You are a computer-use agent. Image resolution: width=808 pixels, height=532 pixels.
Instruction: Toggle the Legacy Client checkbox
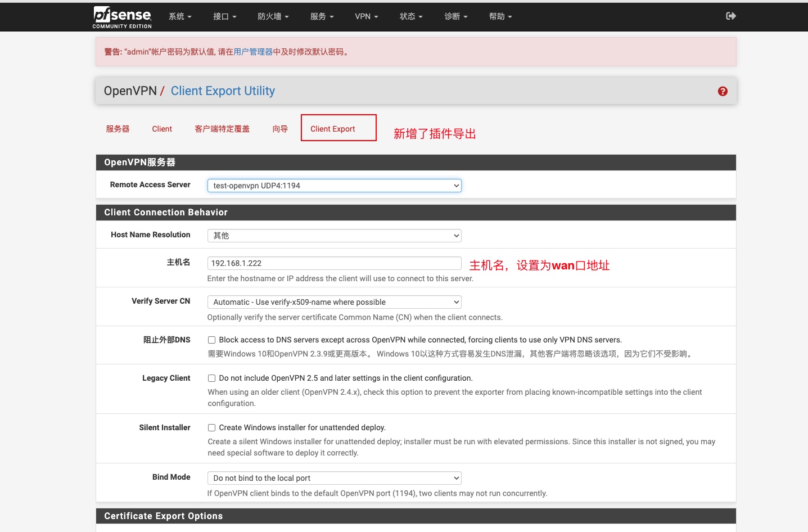[212, 378]
